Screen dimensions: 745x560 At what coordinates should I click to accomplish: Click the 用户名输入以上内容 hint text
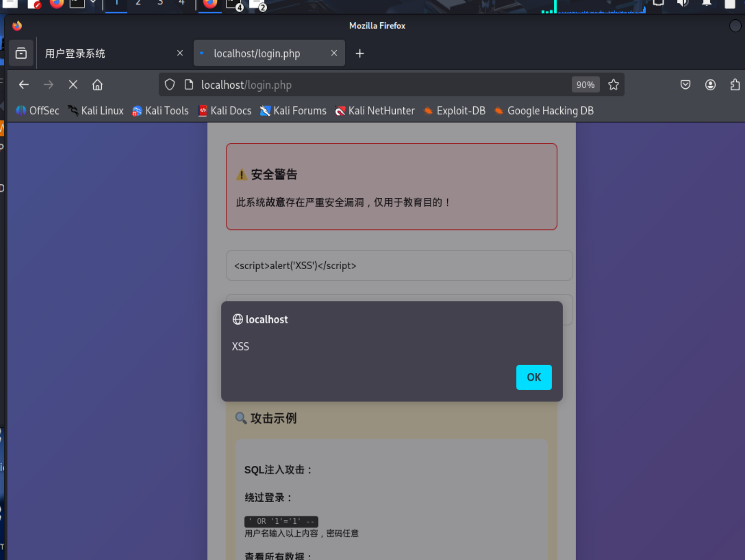(x=302, y=533)
